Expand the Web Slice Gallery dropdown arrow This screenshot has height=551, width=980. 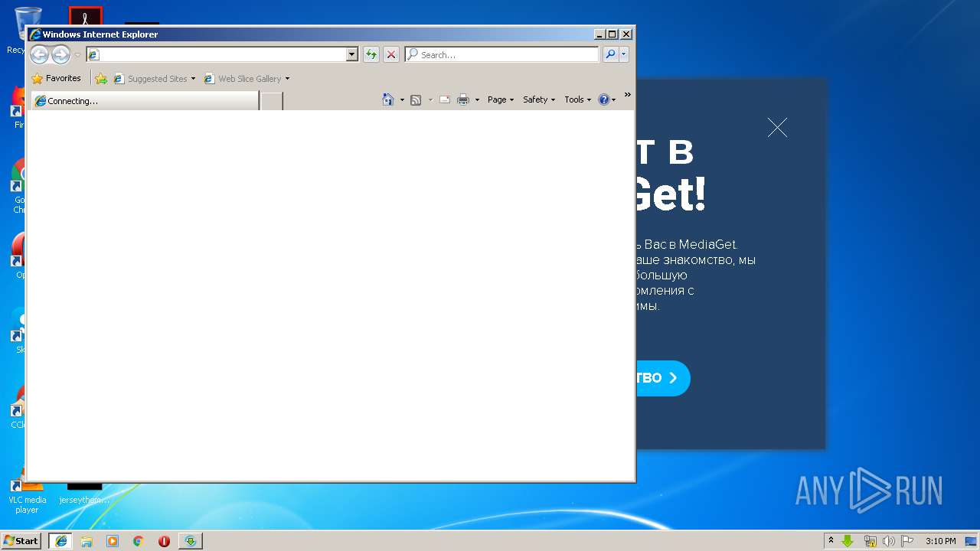pos(287,78)
